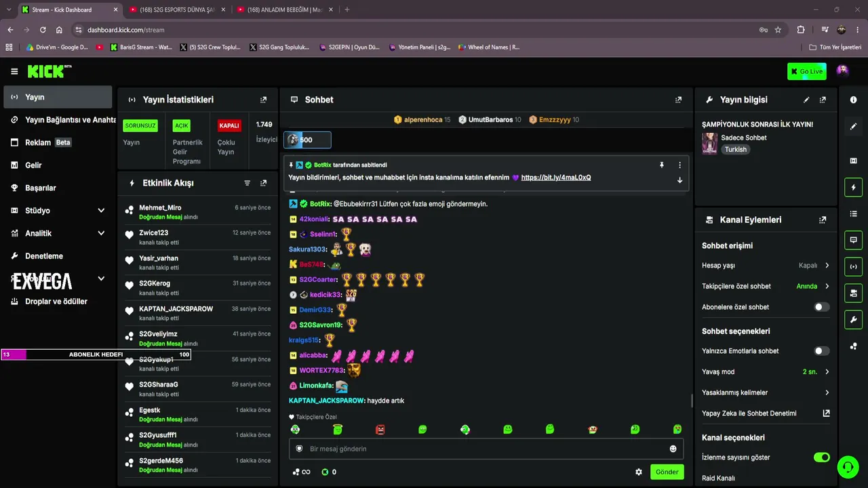The height and width of the screenshot is (488, 868).
Task: Pop out the Sohbet chat panel
Action: click(678, 100)
